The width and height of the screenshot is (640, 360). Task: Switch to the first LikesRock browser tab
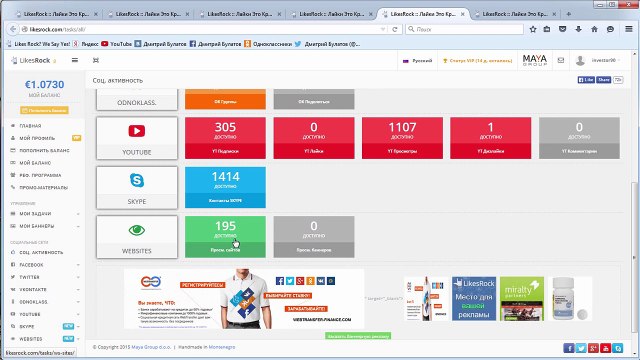point(56,14)
